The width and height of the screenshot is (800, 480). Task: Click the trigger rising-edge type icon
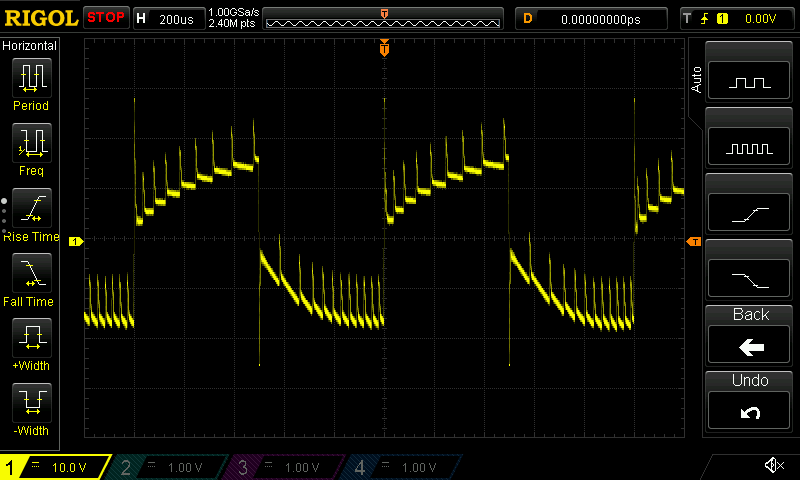[704, 19]
